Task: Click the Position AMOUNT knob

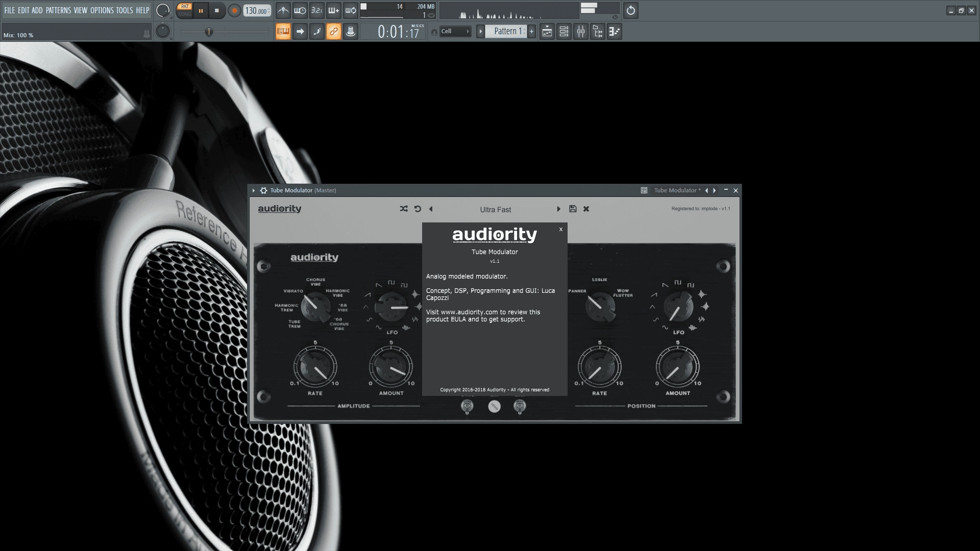Action: coord(677,366)
